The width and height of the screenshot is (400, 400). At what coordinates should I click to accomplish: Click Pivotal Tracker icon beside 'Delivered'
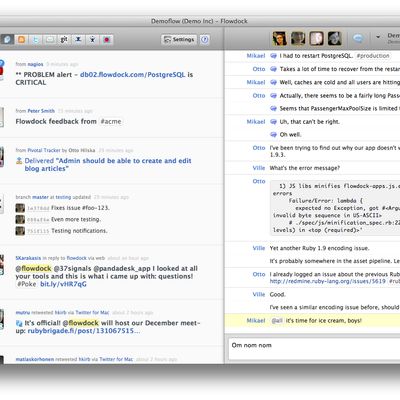click(19, 161)
